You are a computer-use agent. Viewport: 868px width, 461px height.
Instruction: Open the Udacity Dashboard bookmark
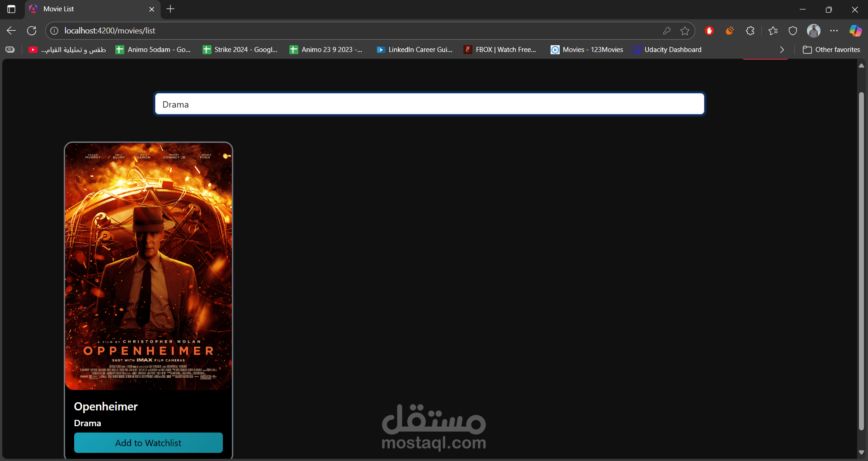(x=667, y=50)
